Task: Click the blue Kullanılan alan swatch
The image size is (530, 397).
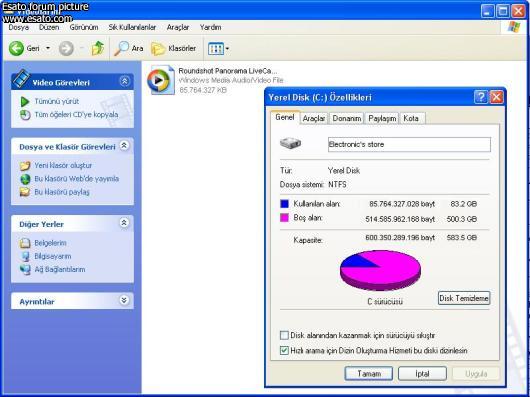Action: (x=284, y=203)
